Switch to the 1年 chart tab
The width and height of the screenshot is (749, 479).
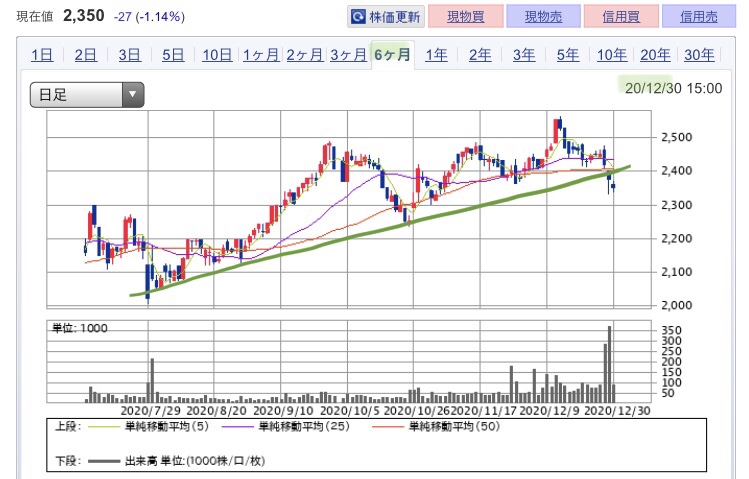point(437,55)
